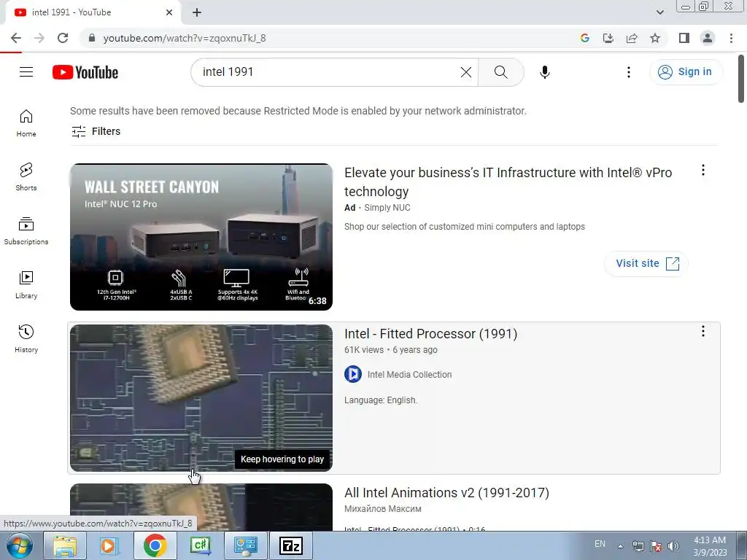Open the Chrome profile avatar
The height and width of the screenshot is (560, 747).
pos(708,38)
